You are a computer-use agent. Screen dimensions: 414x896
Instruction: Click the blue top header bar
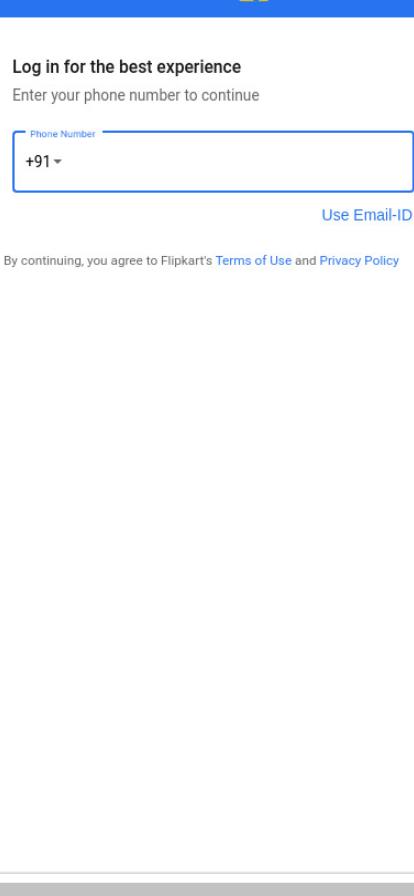click(207, 8)
